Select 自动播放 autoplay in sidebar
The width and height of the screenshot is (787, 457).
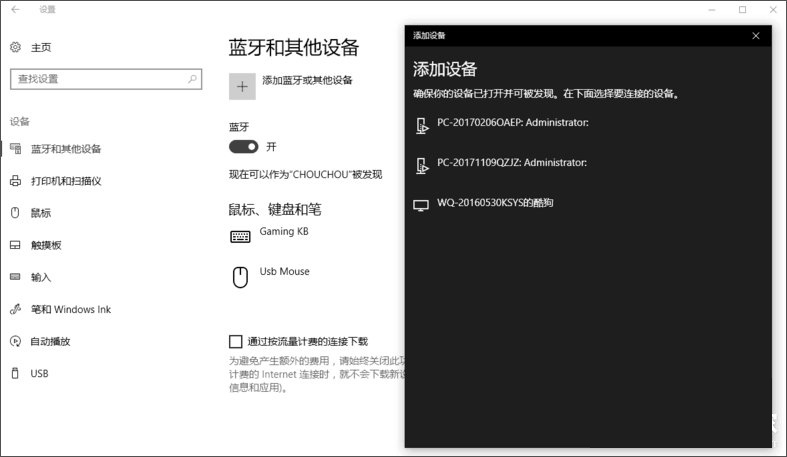point(50,341)
